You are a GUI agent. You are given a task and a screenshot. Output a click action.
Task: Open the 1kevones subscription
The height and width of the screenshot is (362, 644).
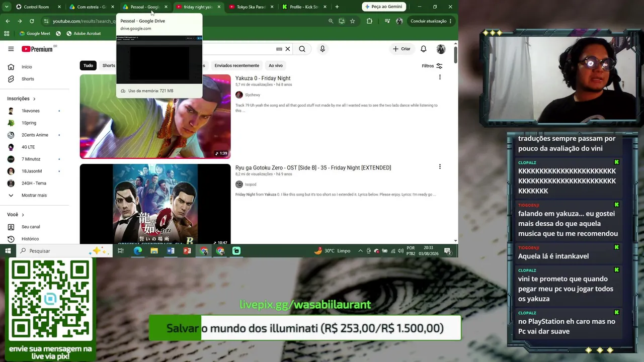coord(30,111)
